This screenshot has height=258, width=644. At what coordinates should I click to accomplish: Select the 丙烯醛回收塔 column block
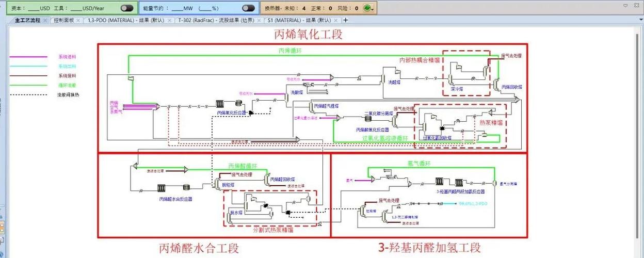point(267,180)
